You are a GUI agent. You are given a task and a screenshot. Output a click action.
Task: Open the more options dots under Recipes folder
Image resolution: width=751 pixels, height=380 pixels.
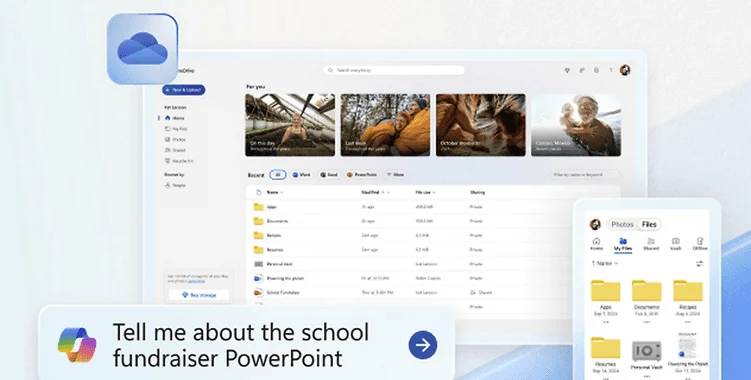click(x=688, y=322)
